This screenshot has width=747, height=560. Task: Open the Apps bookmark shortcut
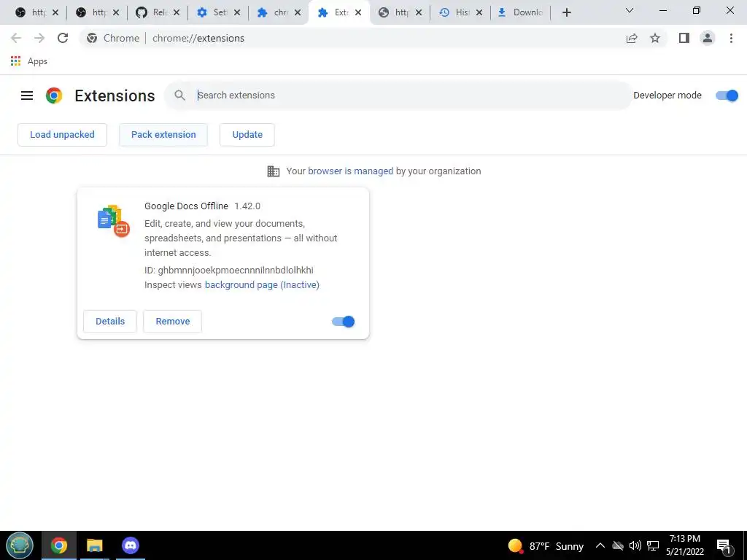click(x=29, y=61)
